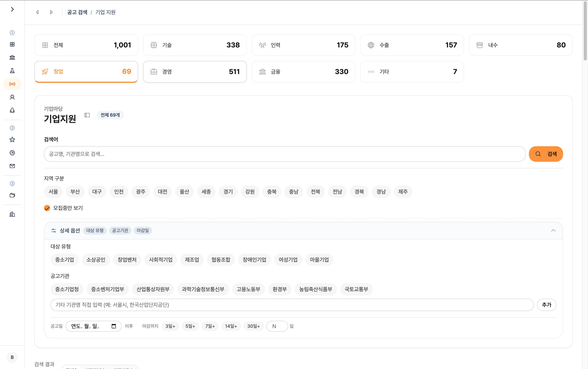Screen dimensions: 588x369
Task: Expand the left sidebar with chevron
Action: (x=12, y=9)
